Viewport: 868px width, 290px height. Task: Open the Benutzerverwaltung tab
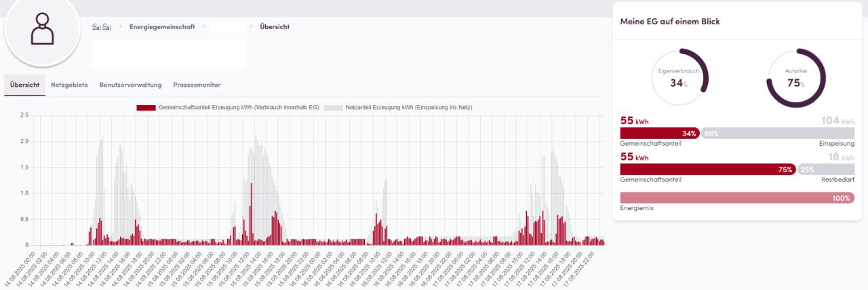pyautogui.click(x=130, y=85)
